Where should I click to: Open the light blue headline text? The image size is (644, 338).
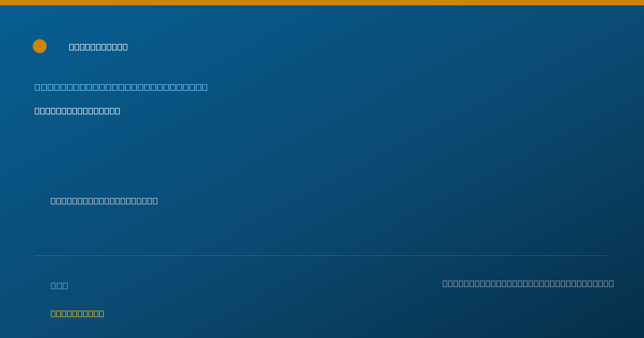(121, 87)
